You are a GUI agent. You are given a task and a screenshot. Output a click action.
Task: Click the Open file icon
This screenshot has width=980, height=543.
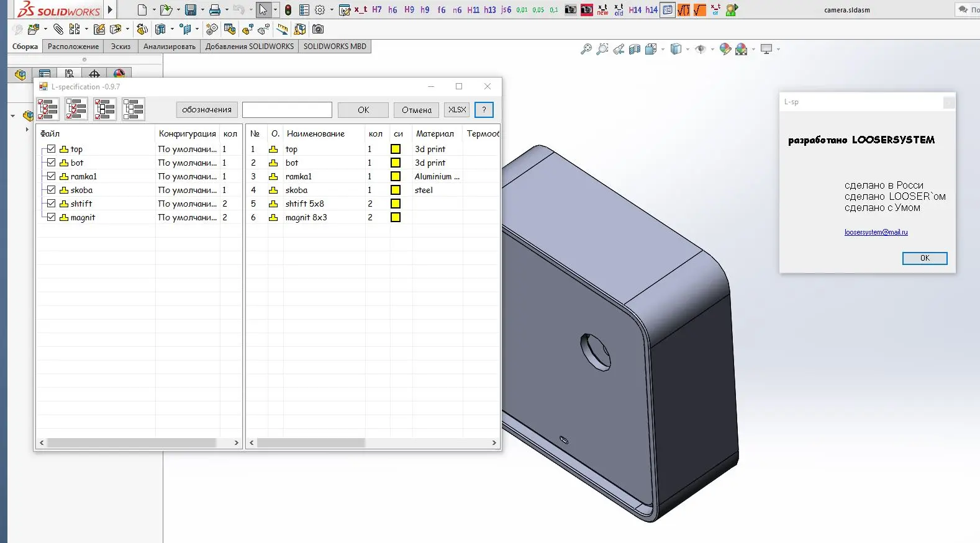(x=165, y=10)
